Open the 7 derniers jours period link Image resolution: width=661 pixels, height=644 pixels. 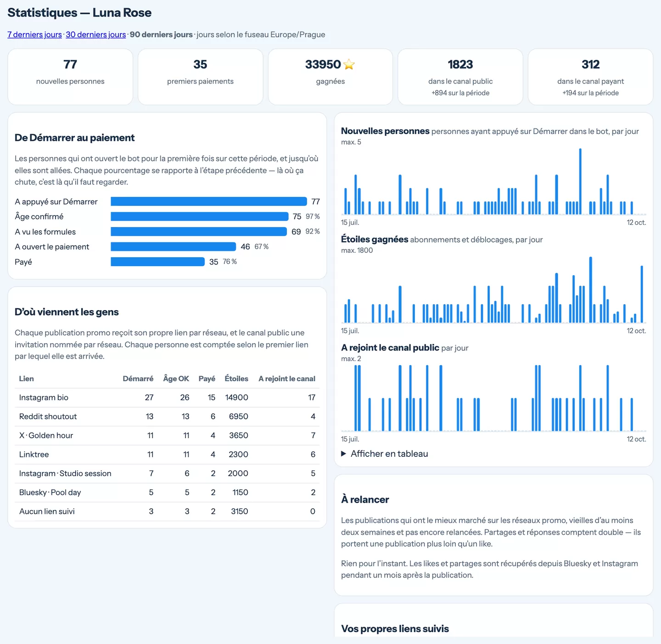click(x=34, y=34)
